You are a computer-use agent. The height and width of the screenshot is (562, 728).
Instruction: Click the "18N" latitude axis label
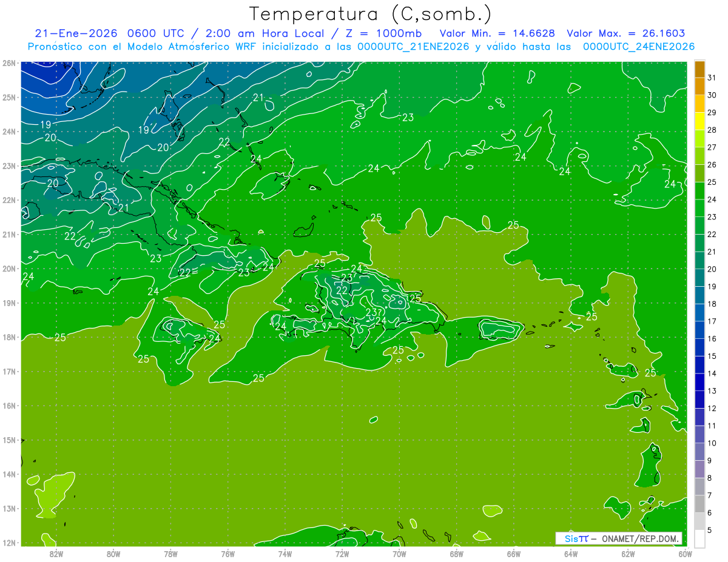[x=8, y=337]
